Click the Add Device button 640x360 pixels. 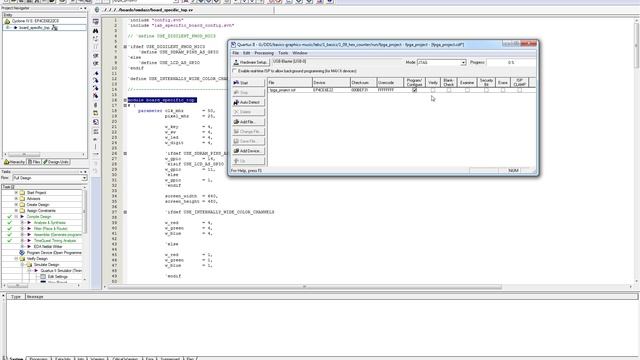248,151
